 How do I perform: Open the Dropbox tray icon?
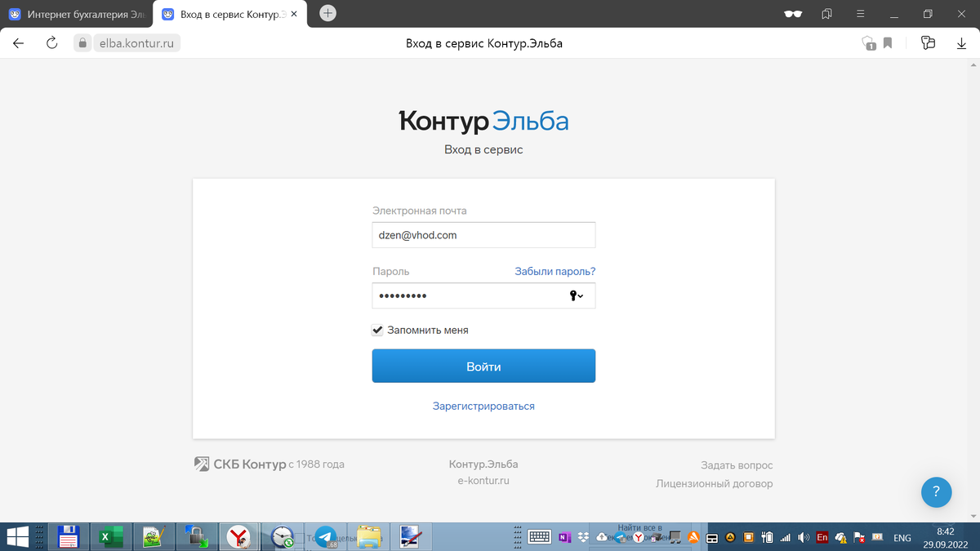pos(583,536)
